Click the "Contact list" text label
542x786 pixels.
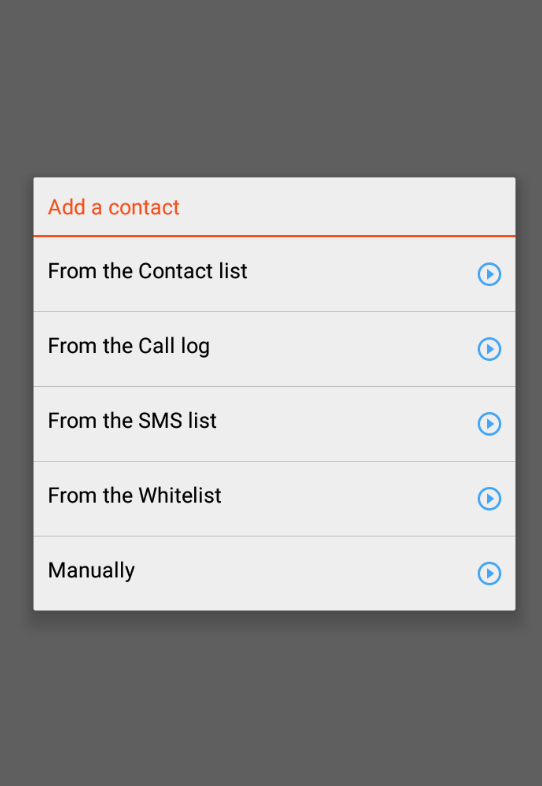pos(193,271)
